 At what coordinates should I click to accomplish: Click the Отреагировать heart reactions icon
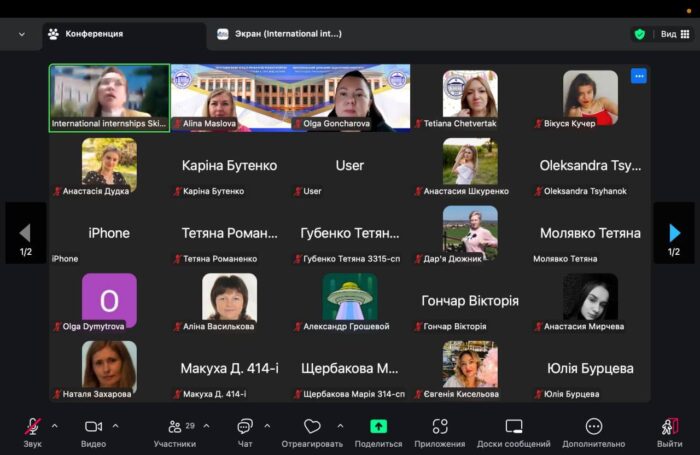tap(312, 427)
